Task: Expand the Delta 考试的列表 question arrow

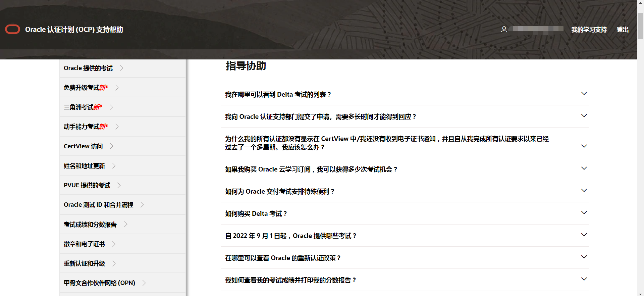Action: 584,94
